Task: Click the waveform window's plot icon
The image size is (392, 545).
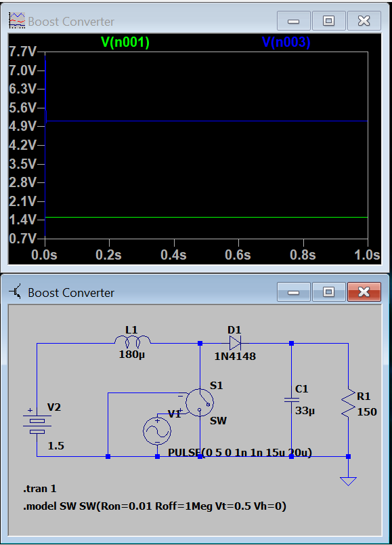Action: click(x=17, y=20)
